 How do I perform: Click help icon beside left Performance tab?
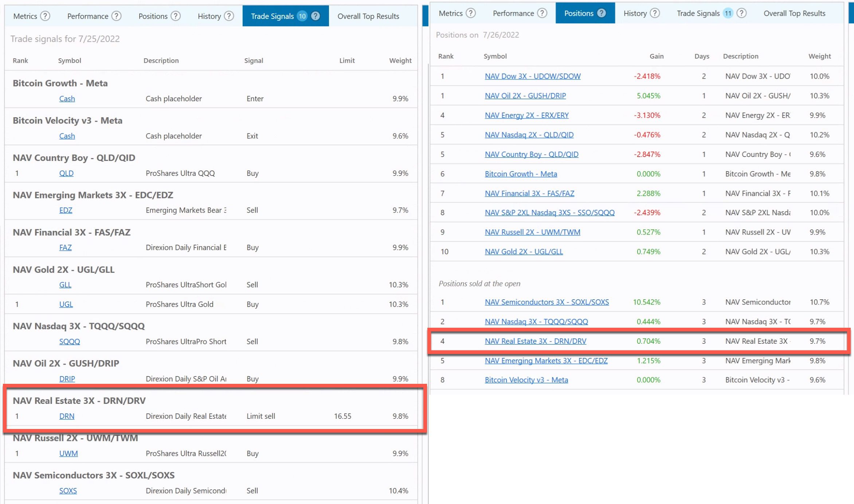[116, 16]
